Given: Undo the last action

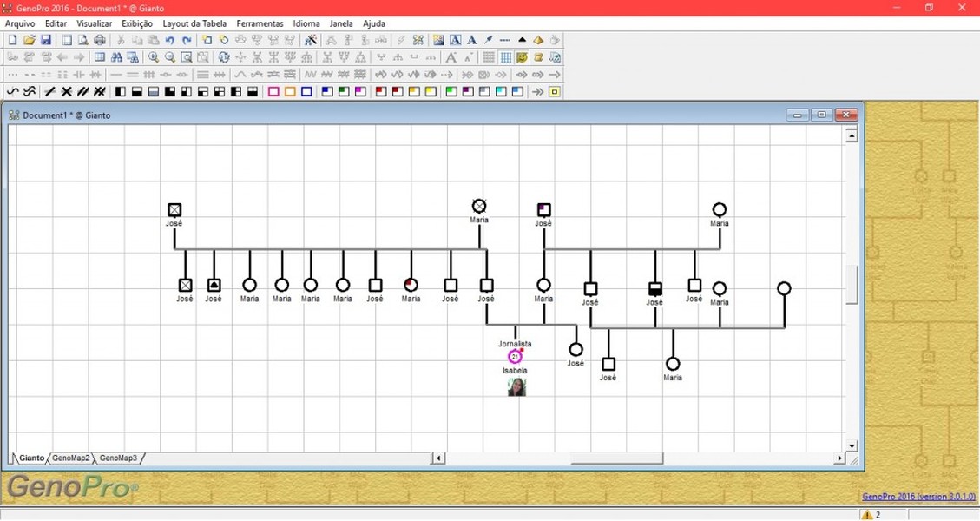Looking at the screenshot, I should point(169,40).
